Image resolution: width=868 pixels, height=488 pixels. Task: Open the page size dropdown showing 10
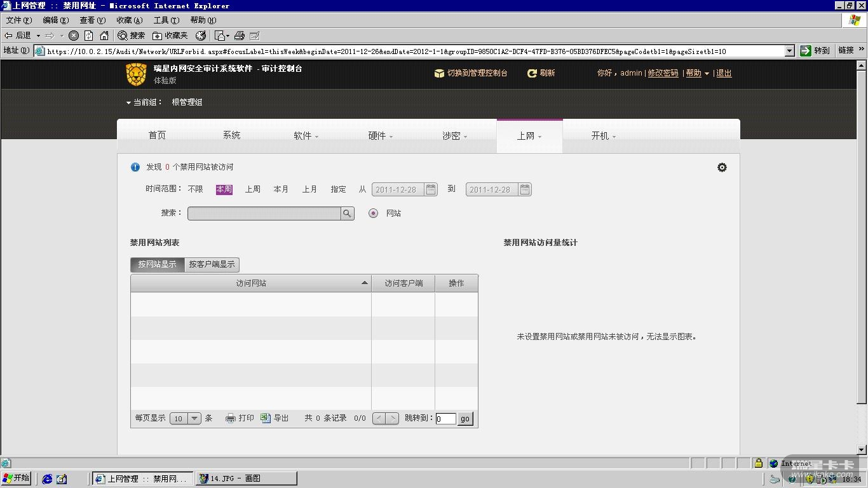click(x=186, y=418)
